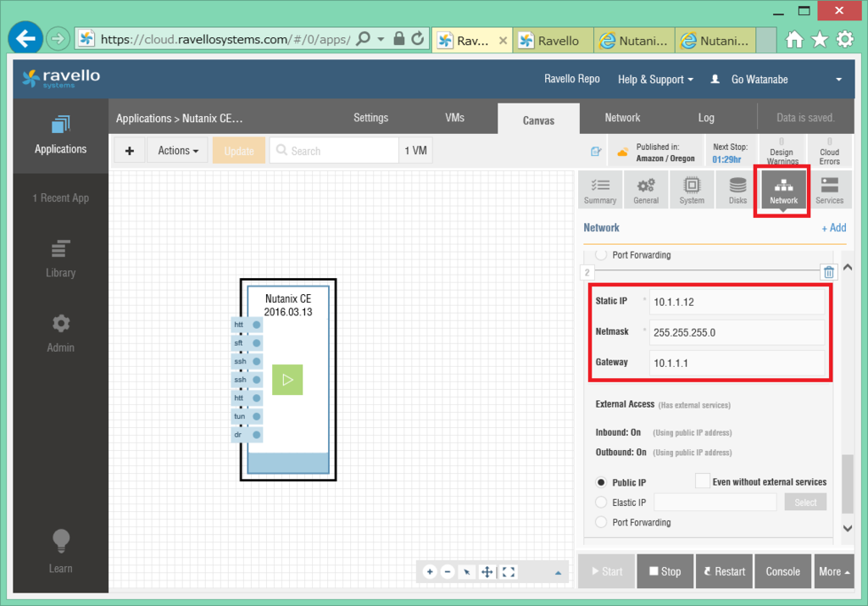Screen dimensions: 868x606
Task: Click the Restart button
Action: [x=724, y=571]
